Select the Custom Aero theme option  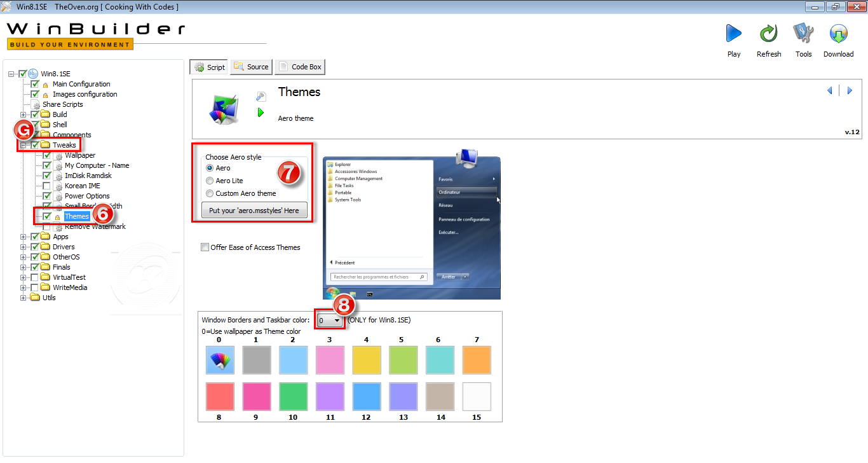(x=210, y=193)
